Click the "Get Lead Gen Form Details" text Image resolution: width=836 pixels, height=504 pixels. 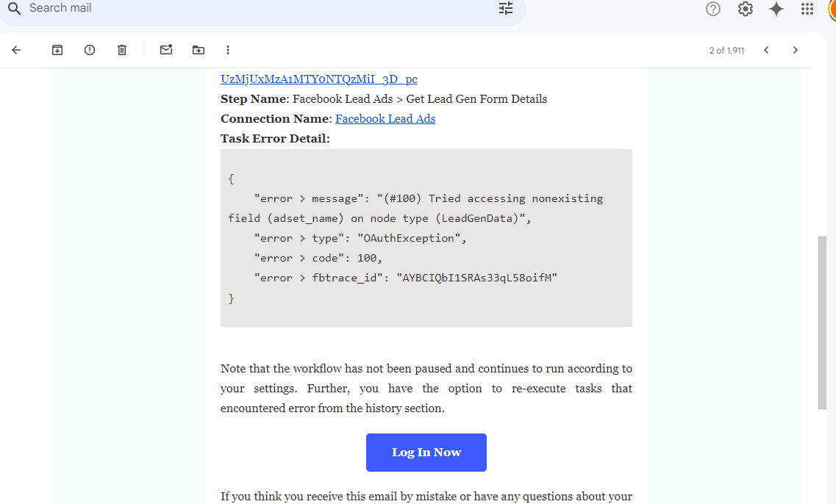(476, 99)
